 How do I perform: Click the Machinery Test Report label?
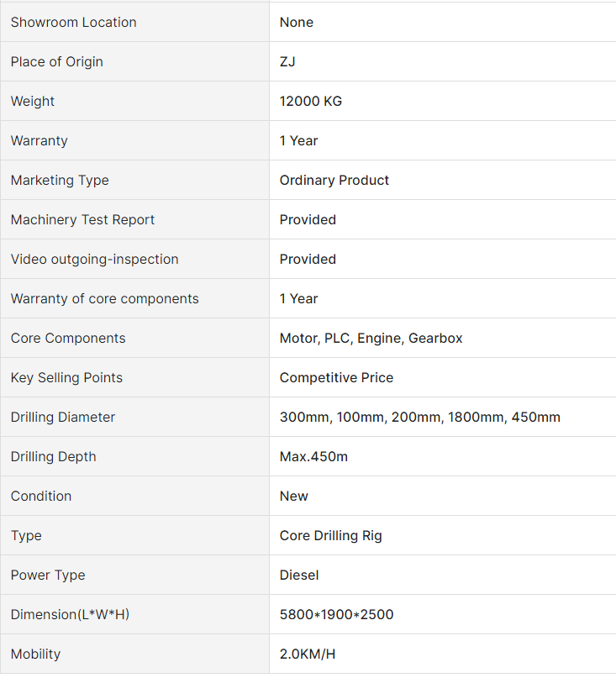(82, 220)
